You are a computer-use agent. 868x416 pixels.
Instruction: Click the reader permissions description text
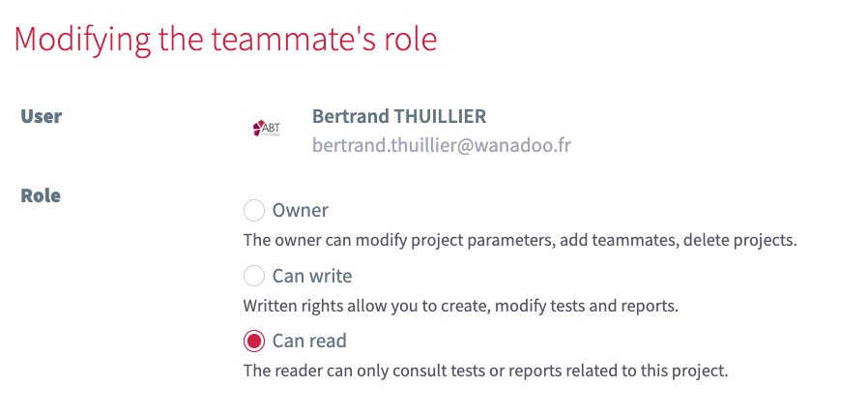(x=484, y=371)
